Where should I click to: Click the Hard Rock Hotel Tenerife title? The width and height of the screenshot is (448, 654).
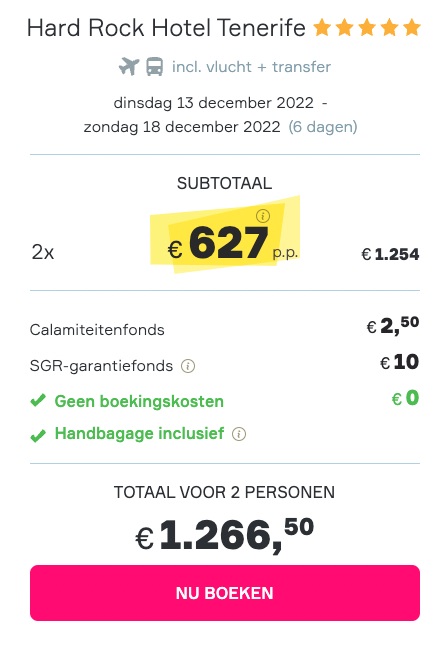(x=166, y=28)
